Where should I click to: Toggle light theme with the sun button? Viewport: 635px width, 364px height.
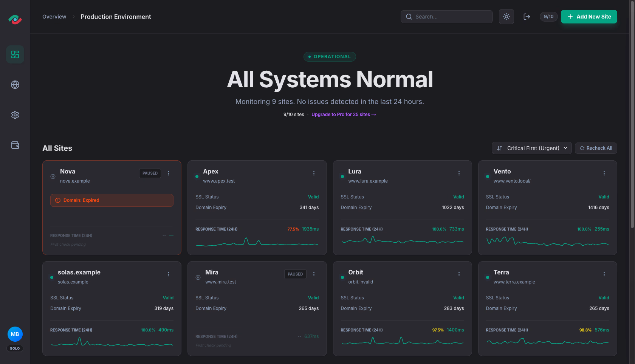(506, 17)
